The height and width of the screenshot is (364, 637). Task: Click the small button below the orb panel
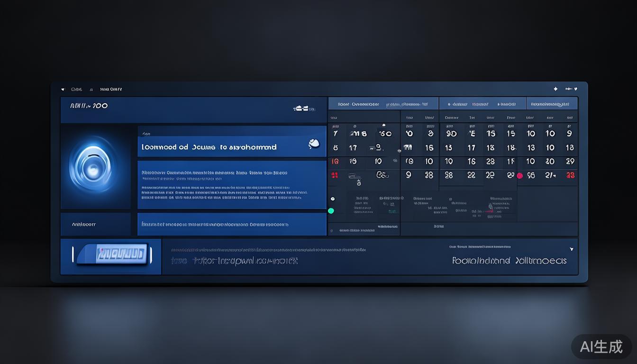tap(95, 224)
